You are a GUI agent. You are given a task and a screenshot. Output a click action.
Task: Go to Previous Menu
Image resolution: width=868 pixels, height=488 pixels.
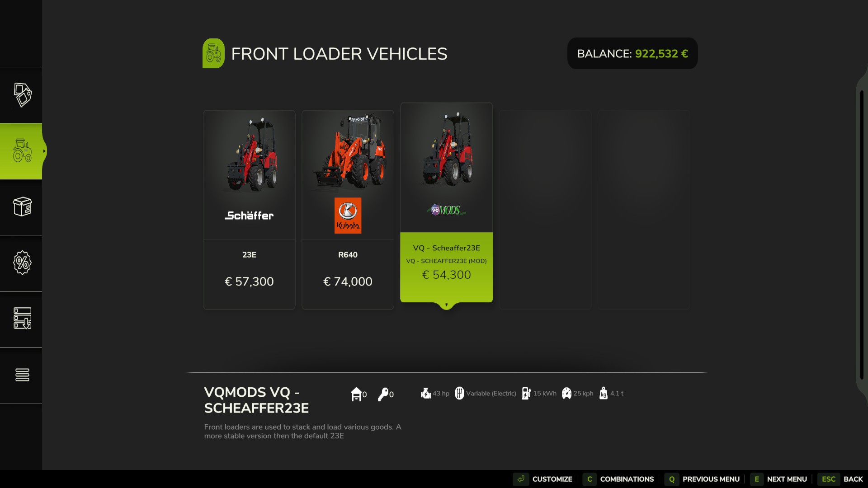pyautogui.click(x=702, y=479)
